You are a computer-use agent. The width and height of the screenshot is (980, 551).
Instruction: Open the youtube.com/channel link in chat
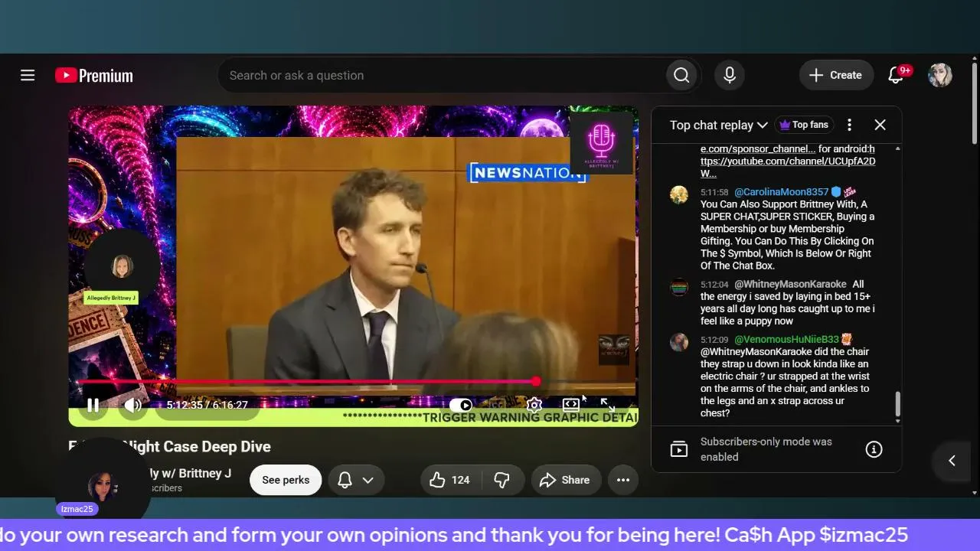tap(788, 161)
